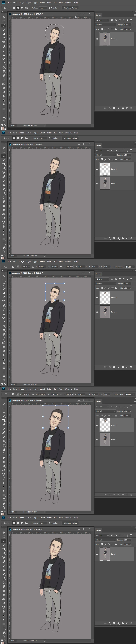Click width field showing 134.75%
Image resolution: width=136 pixels, height=644 pixels.
(x=54, y=394)
